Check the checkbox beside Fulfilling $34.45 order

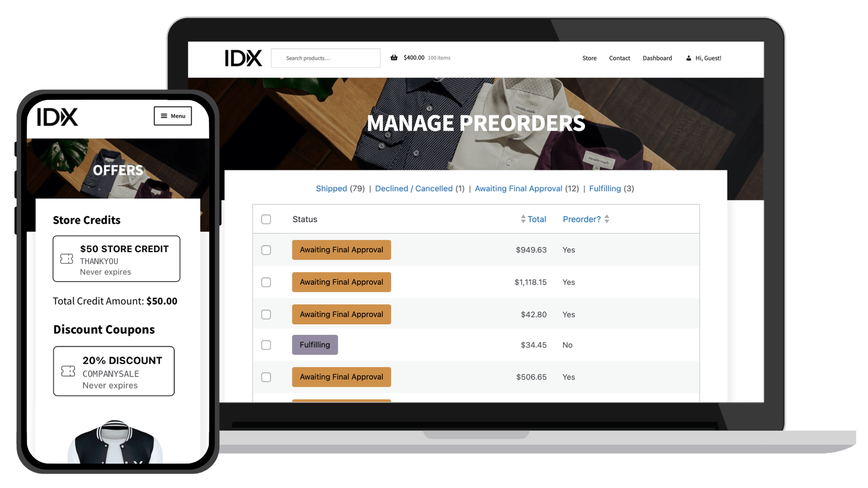coord(266,344)
